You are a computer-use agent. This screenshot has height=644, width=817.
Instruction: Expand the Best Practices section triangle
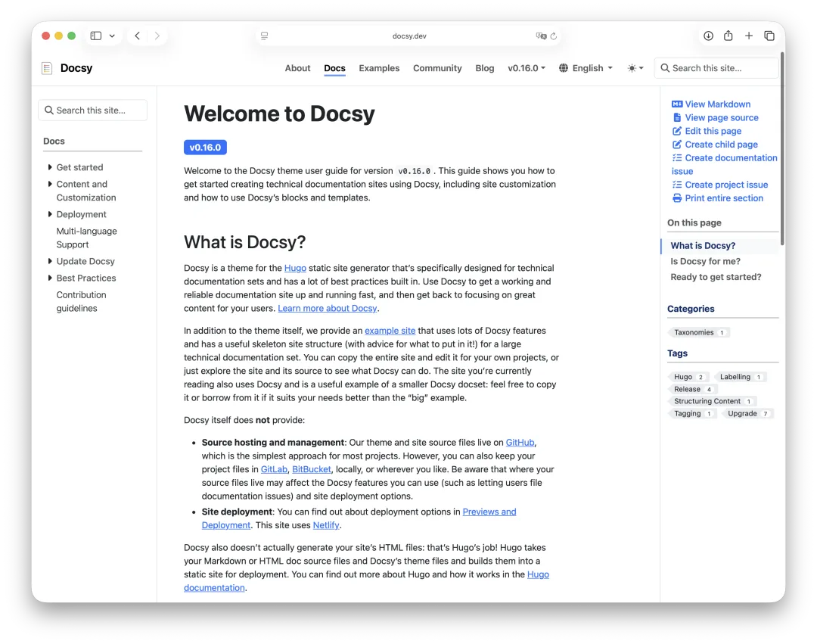pos(50,278)
